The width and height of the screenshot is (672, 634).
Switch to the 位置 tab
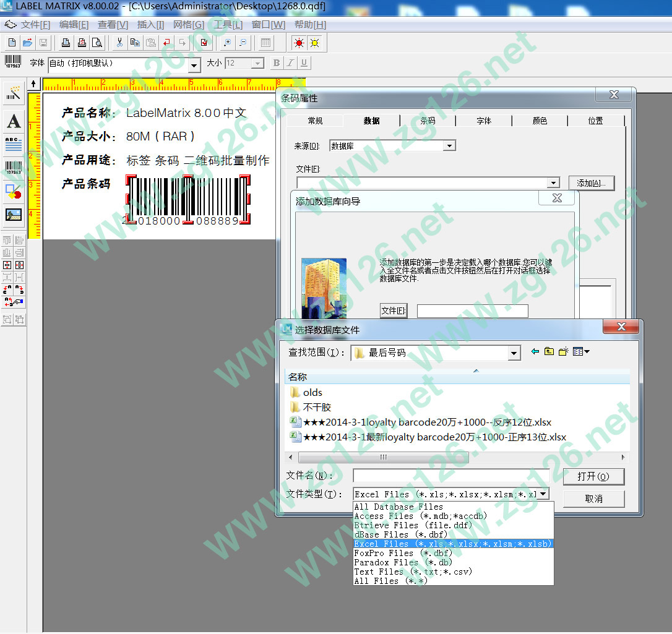(596, 121)
